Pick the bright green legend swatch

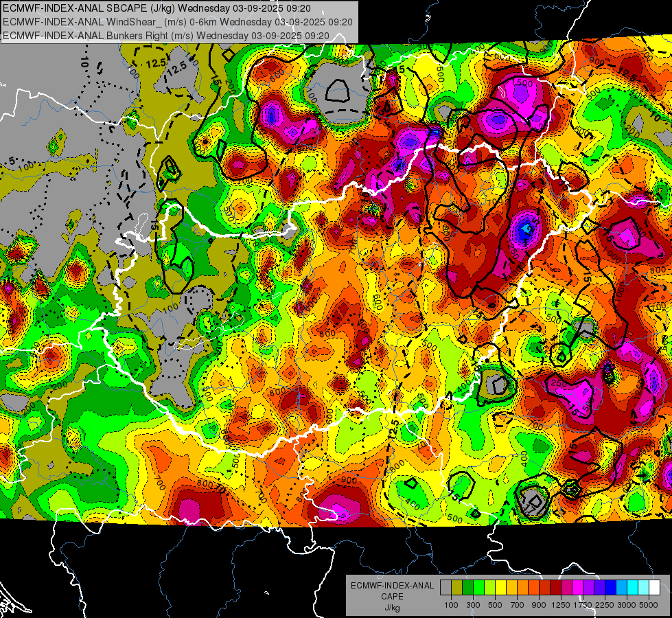[x=478, y=588]
